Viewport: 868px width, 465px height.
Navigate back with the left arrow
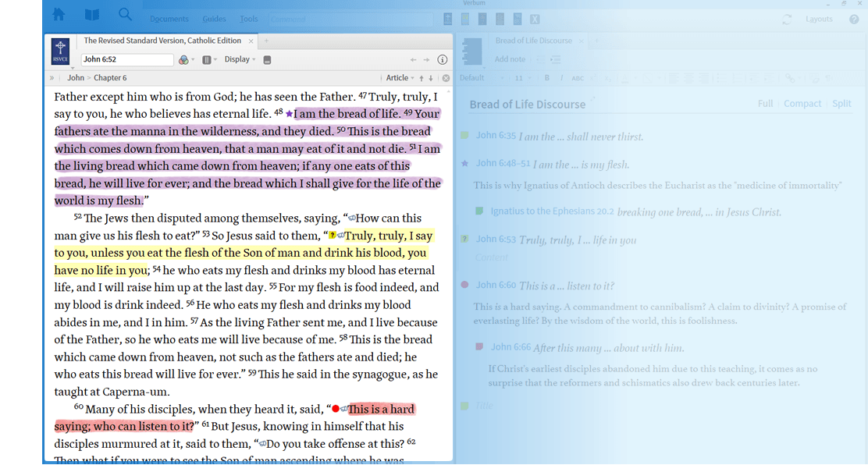pyautogui.click(x=413, y=60)
